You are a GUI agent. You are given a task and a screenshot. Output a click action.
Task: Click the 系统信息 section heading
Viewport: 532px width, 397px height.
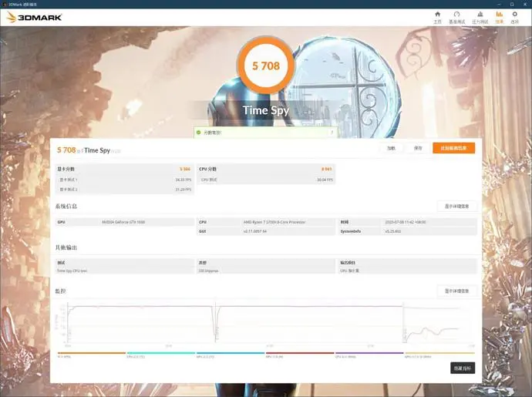tap(66, 206)
